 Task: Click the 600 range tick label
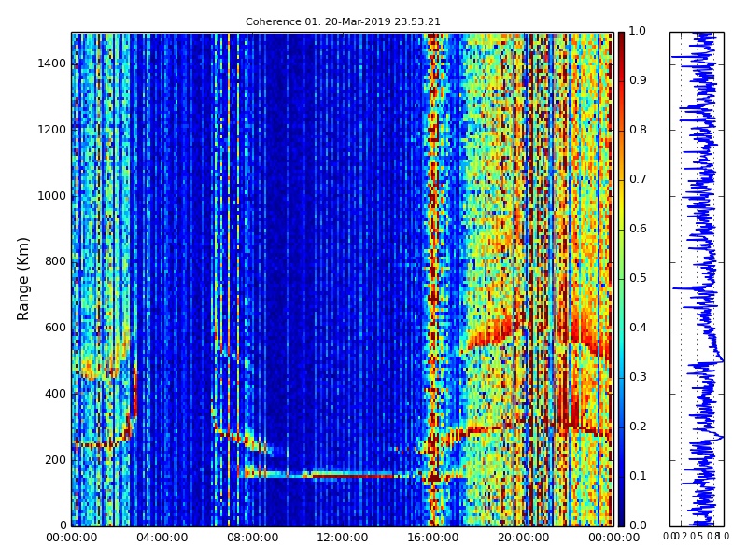click(56, 328)
